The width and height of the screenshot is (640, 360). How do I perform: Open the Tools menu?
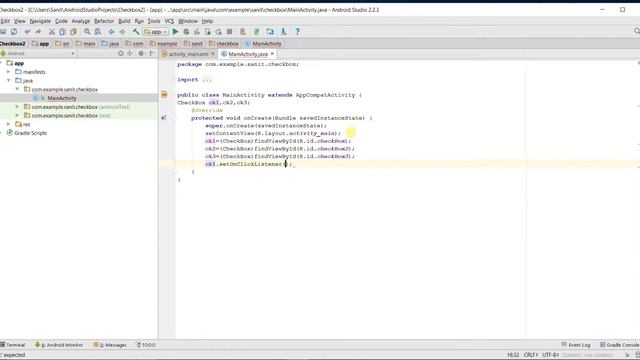click(154, 21)
